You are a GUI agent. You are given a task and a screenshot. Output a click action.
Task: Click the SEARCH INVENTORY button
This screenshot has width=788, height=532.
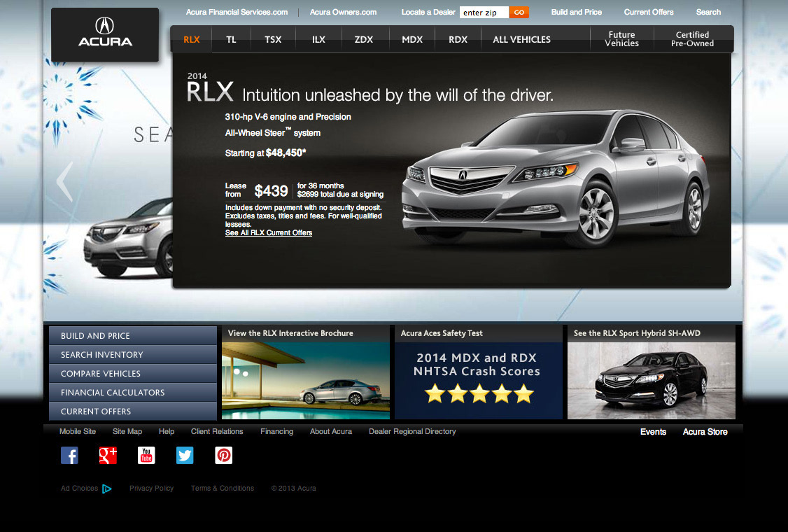pyautogui.click(x=133, y=354)
